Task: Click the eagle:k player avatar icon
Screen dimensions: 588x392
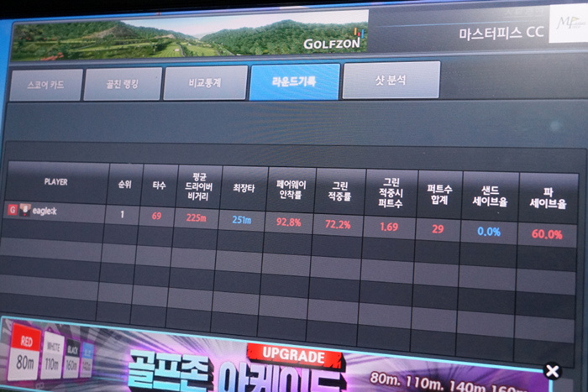Action: coord(24,210)
